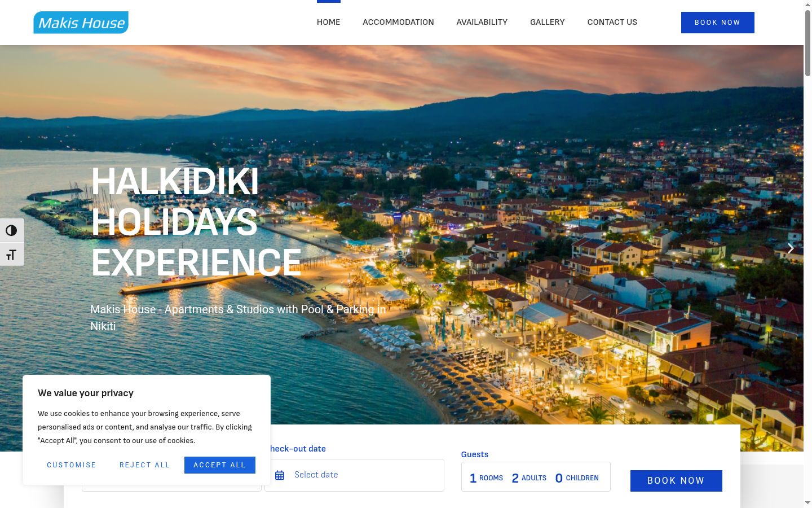This screenshot has width=812, height=508.
Task: Toggle high contrast mode
Action: pos(12,230)
